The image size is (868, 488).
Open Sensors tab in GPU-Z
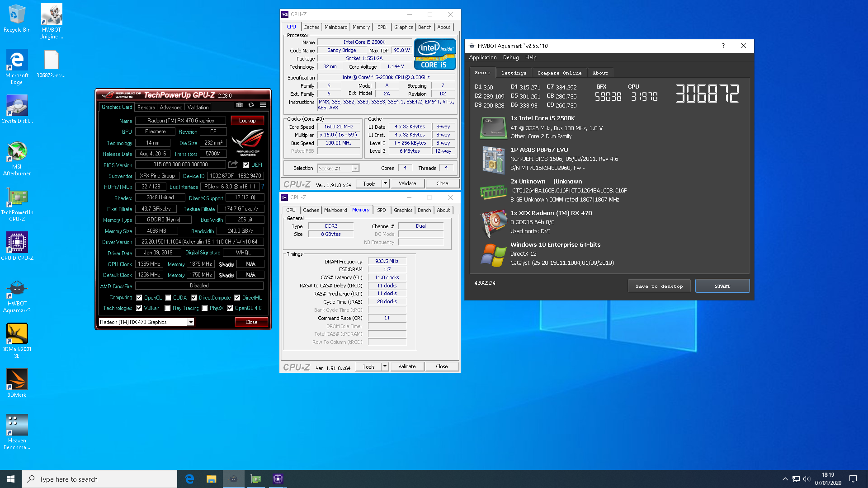pyautogui.click(x=146, y=108)
